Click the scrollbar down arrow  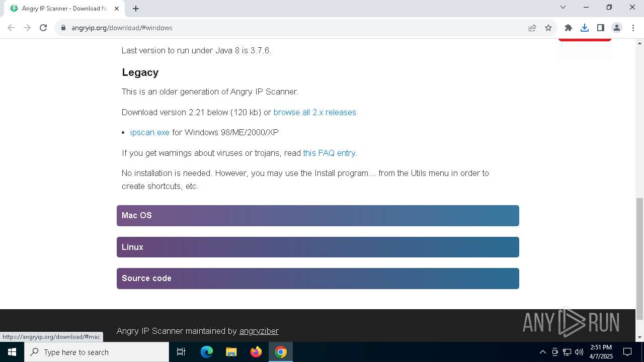point(639,337)
